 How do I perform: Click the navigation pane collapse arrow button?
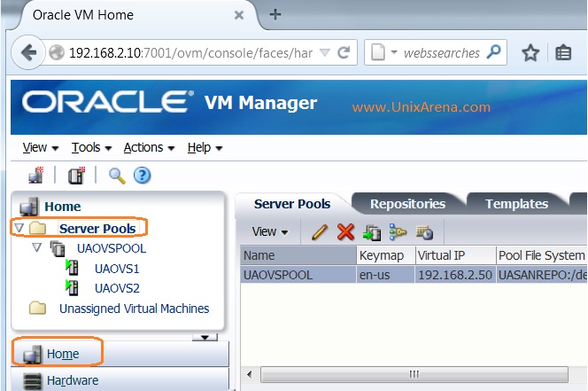(x=205, y=337)
